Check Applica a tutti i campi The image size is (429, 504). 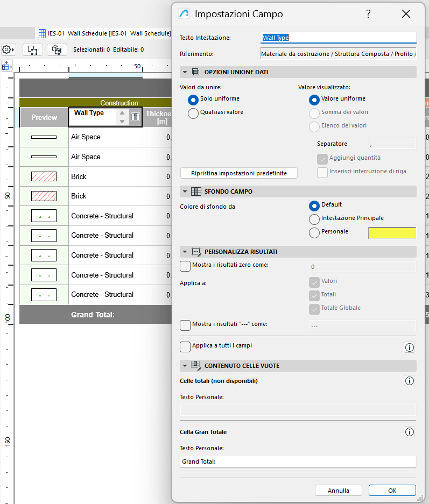tap(185, 347)
